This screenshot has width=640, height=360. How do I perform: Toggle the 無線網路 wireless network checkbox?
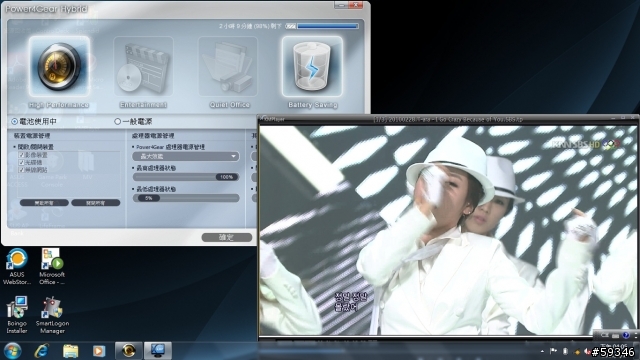22,170
